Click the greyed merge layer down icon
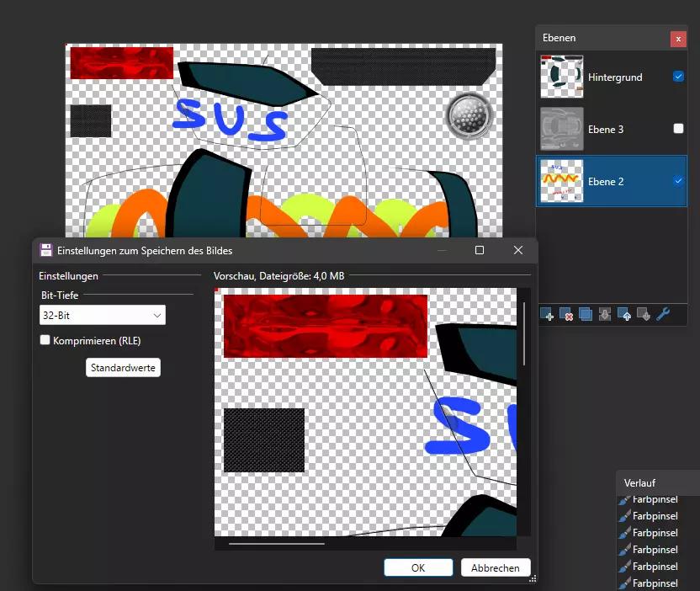This screenshot has height=591, width=700. pyautogui.click(x=604, y=315)
